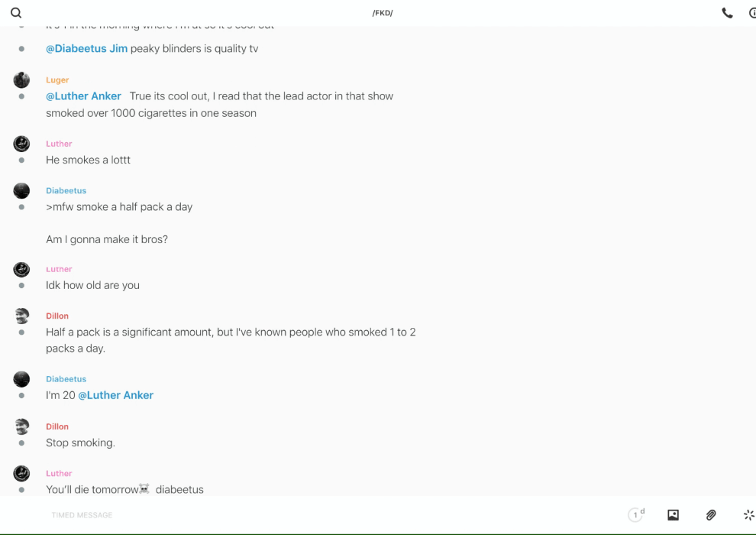Start a voice call with phone icon
The width and height of the screenshot is (756, 535).
tap(727, 13)
